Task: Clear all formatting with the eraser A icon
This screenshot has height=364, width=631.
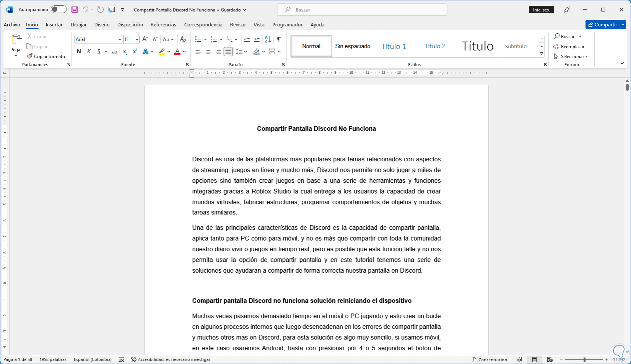Action: point(183,39)
